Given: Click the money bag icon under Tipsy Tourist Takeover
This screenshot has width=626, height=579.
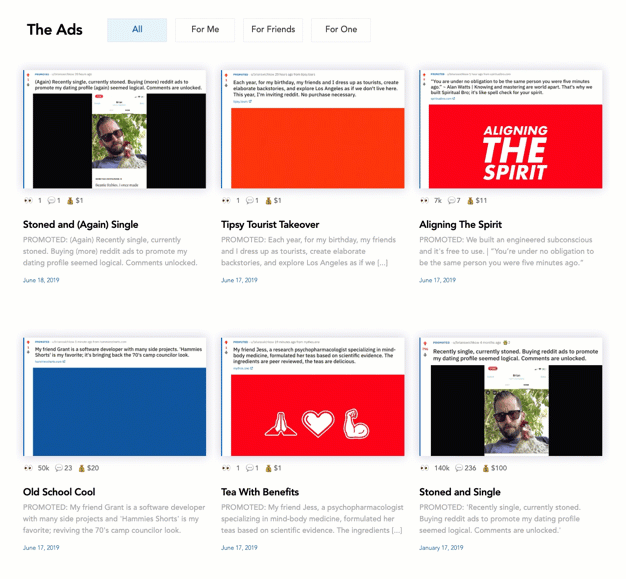Looking at the screenshot, I should click(x=268, y=200).
